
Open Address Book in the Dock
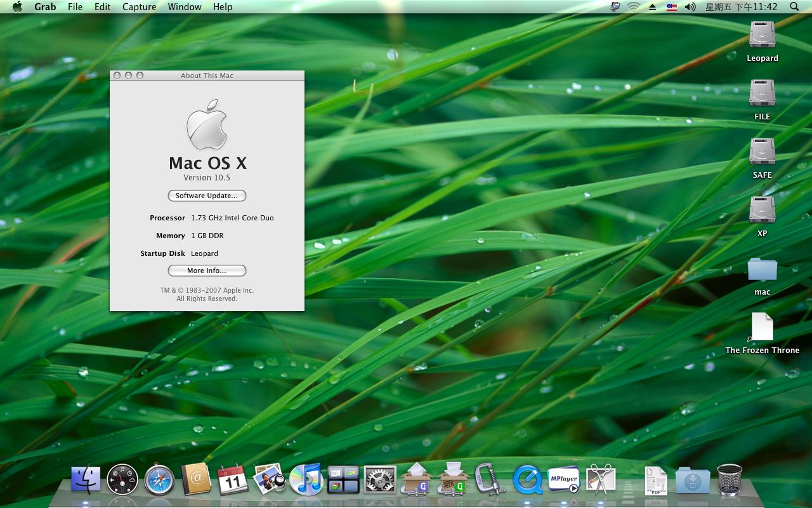pyautogui.click(x=196, y=479)
